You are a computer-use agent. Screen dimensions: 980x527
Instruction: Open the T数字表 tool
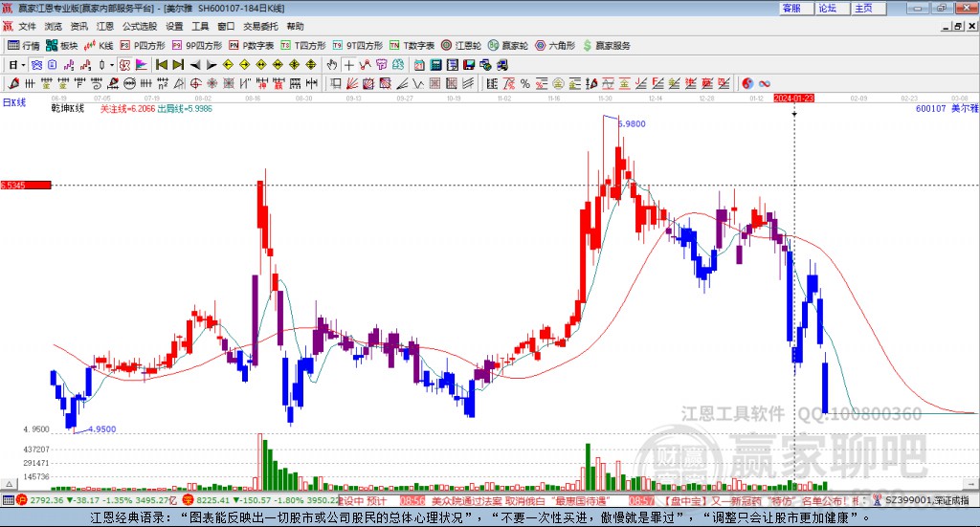coord(412,46)
